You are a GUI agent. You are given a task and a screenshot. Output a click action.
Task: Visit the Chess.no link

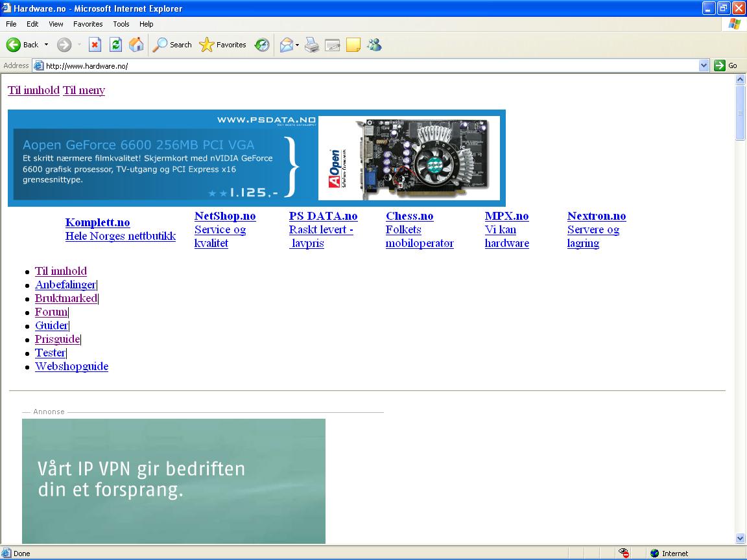(x=409, y=216)
